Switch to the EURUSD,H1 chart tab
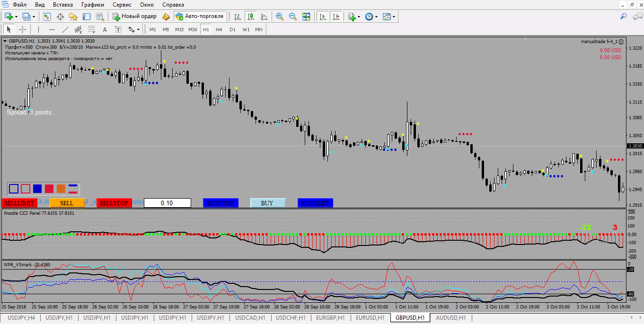 click(370, 318)
